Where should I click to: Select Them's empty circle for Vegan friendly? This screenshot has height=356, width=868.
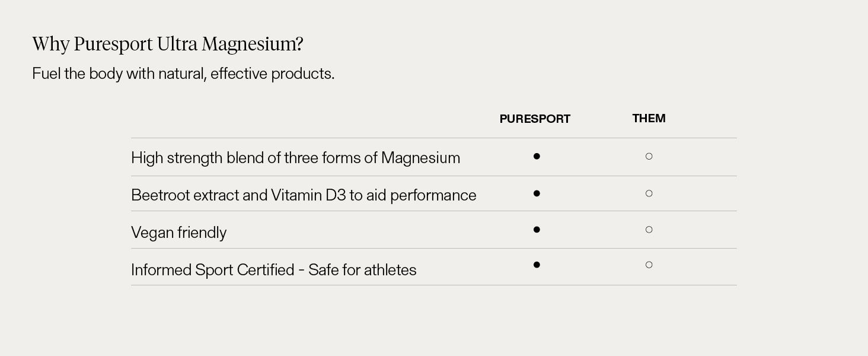pos(649,230)
